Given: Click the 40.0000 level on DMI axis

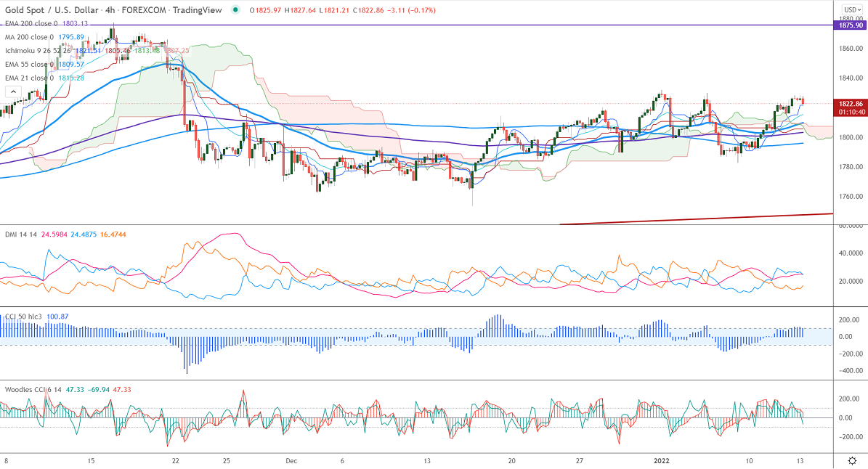Looking at the screenshot, I should pos(851,253).
